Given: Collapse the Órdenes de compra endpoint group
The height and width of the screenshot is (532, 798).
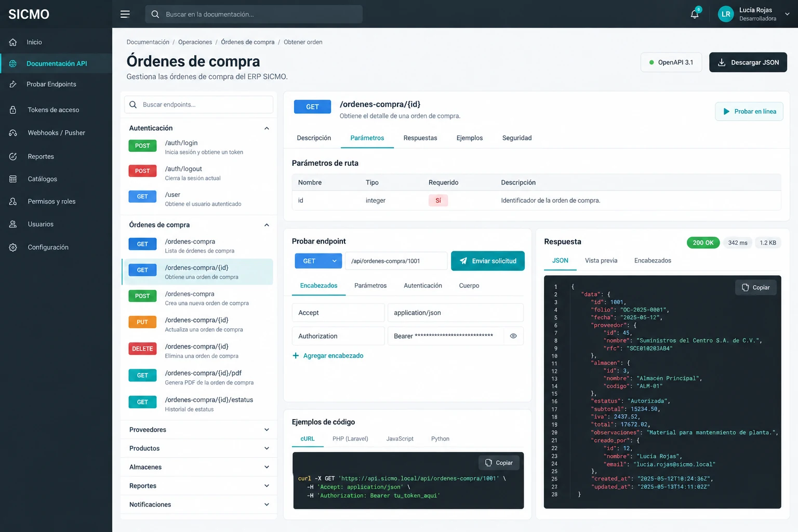Looking at the screenshot, I should [267, 225].
